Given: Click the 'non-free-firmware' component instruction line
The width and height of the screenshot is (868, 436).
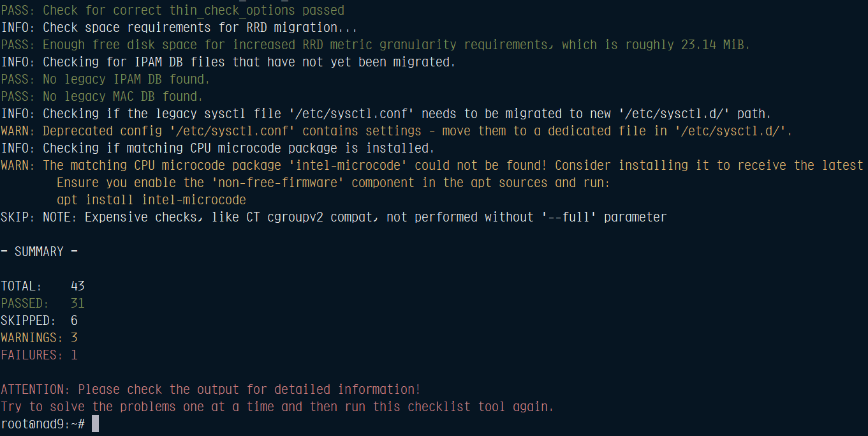Looking at the screenshot, I should point(334,183).
